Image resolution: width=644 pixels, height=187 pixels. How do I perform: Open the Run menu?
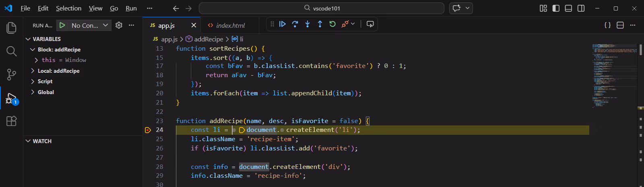[x=131, y=8]
